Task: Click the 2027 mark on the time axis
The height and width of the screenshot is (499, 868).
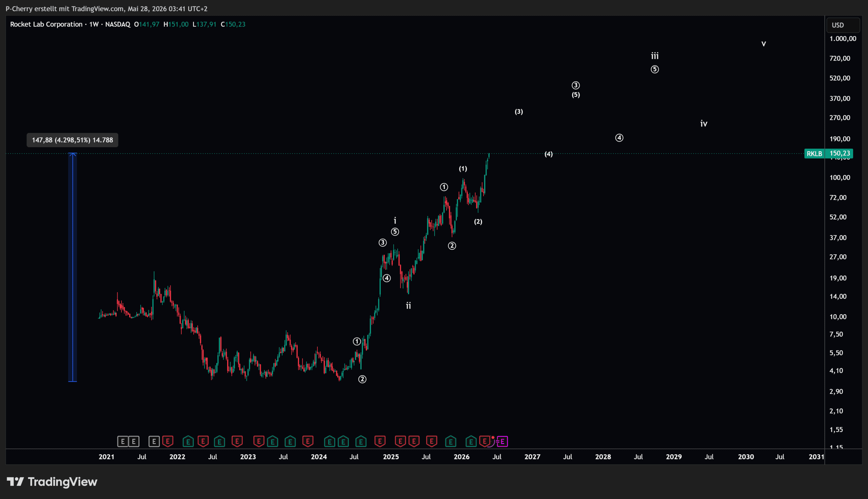Action: coord(532,457)
